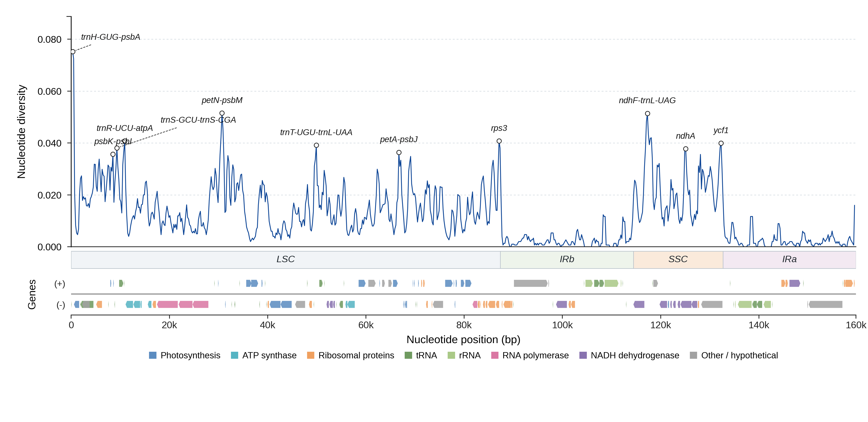Select the 0.020 y-axis tick label
The width and height of the screenshot is (868, 422).
click(x=50, y=195)
